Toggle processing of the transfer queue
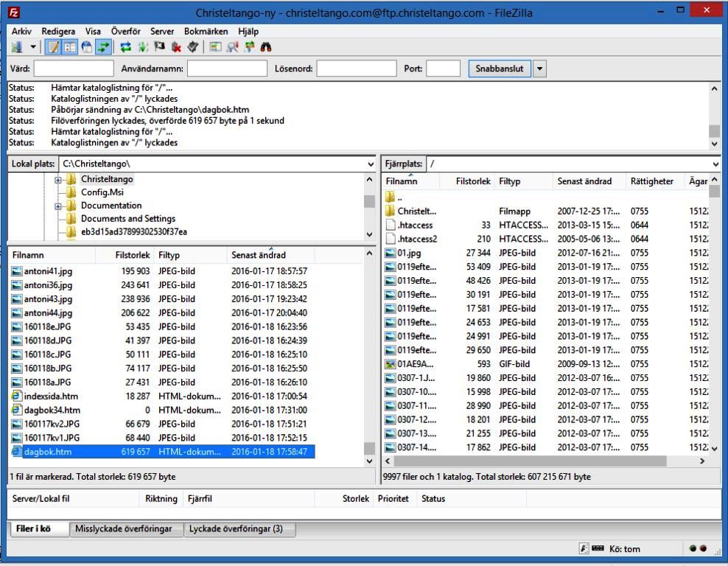This screenshot has height=566, width=728. [x=142, y=47]
